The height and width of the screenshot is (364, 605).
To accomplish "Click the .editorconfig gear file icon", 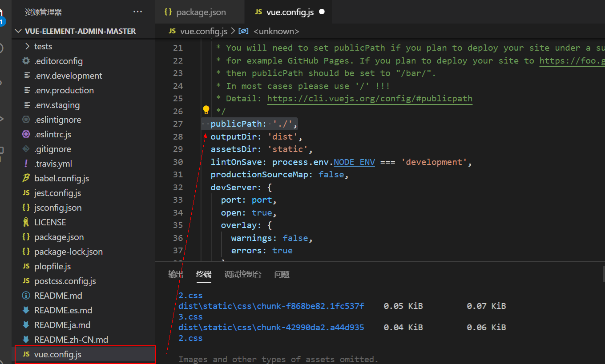I will [26, 61].
